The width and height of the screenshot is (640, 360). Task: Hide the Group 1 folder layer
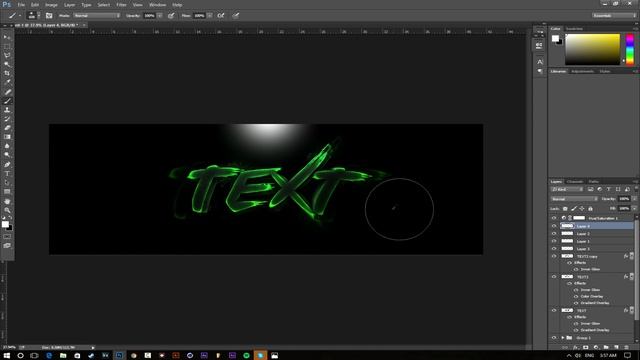[554, 338]
